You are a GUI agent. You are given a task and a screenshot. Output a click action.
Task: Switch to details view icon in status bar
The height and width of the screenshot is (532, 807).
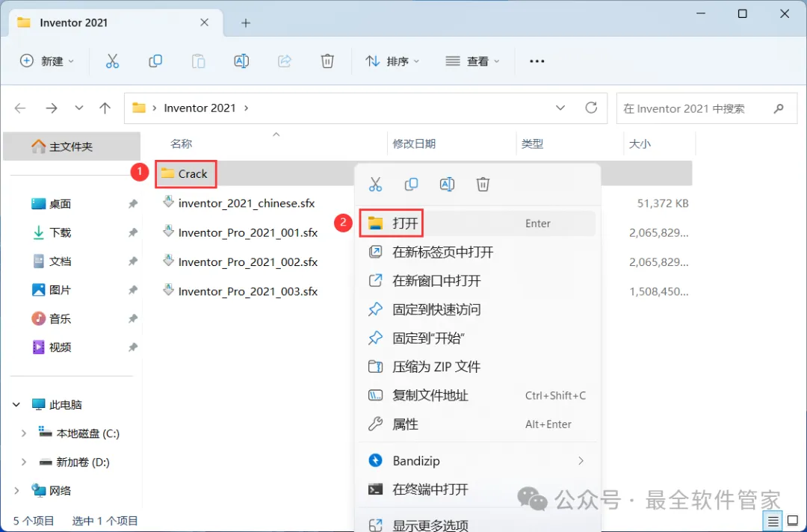(773, 522)
